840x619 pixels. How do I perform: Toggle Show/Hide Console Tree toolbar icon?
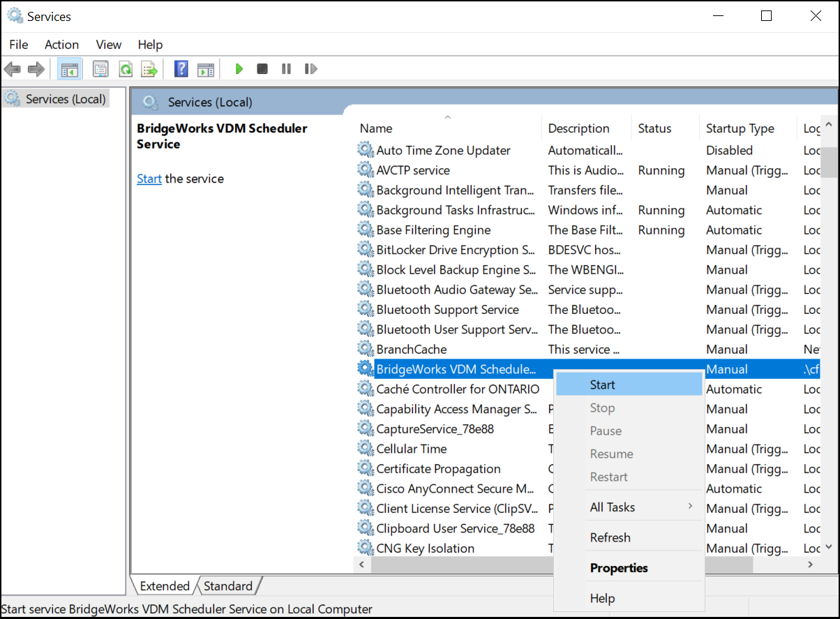69,69
